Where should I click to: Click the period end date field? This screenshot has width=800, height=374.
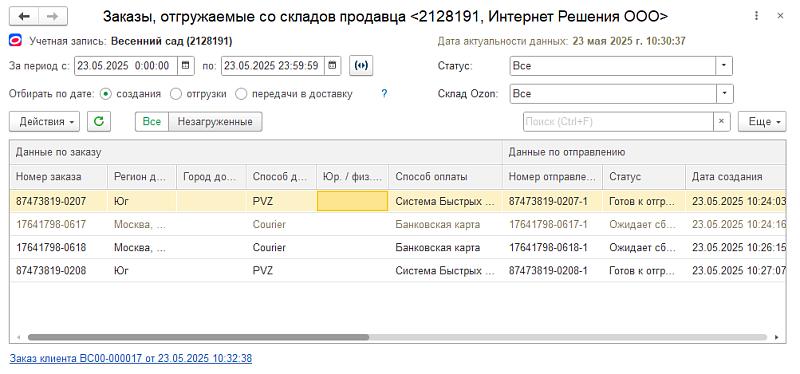273,66
